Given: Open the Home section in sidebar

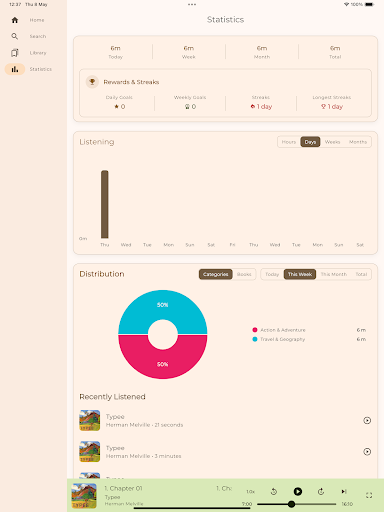Looking at the screenshot, I should [x=28, y=20].
